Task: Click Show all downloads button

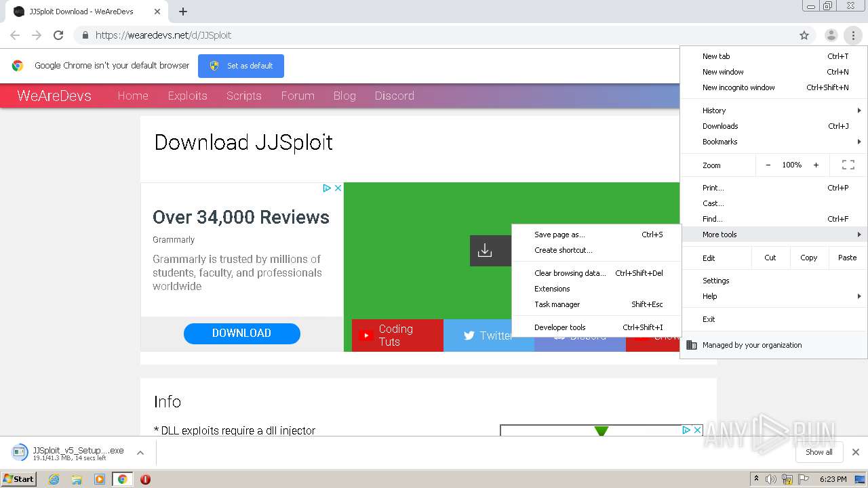Action: pos(818,452)
